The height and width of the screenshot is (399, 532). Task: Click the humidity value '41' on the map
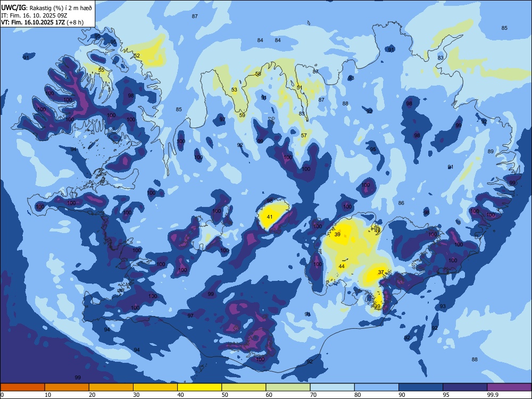(x=270, y=217)
